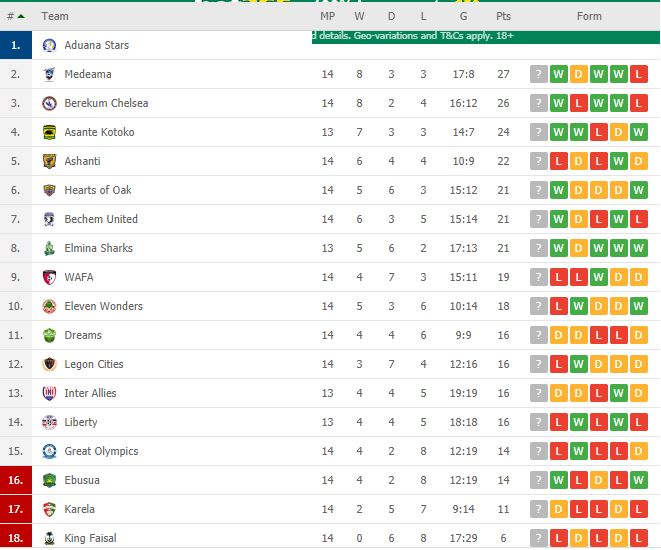Click the Form column header
The width and height of the screenshot is (661, 550).
[x=589, y=16]
